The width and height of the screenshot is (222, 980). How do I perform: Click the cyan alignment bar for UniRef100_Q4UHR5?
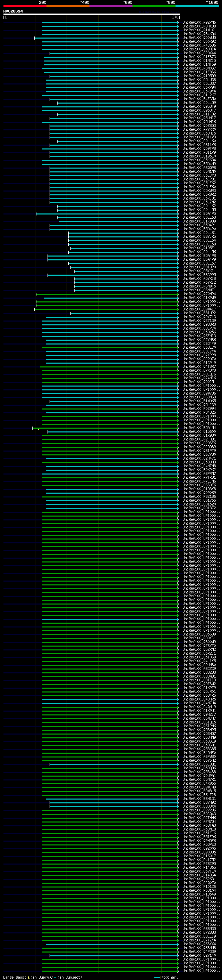110,699
